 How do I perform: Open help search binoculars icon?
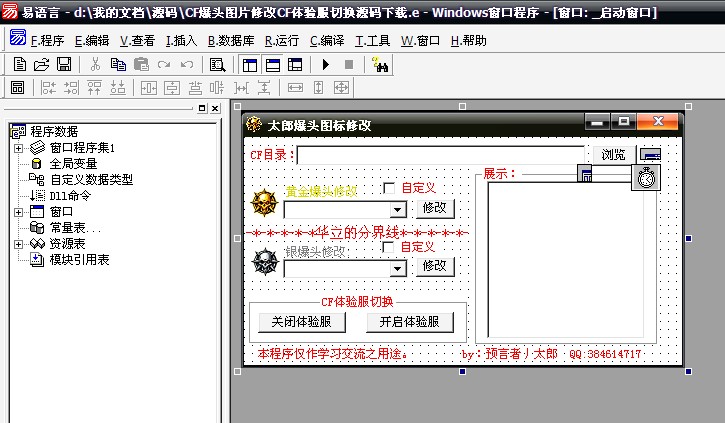[x=380, y=65]
